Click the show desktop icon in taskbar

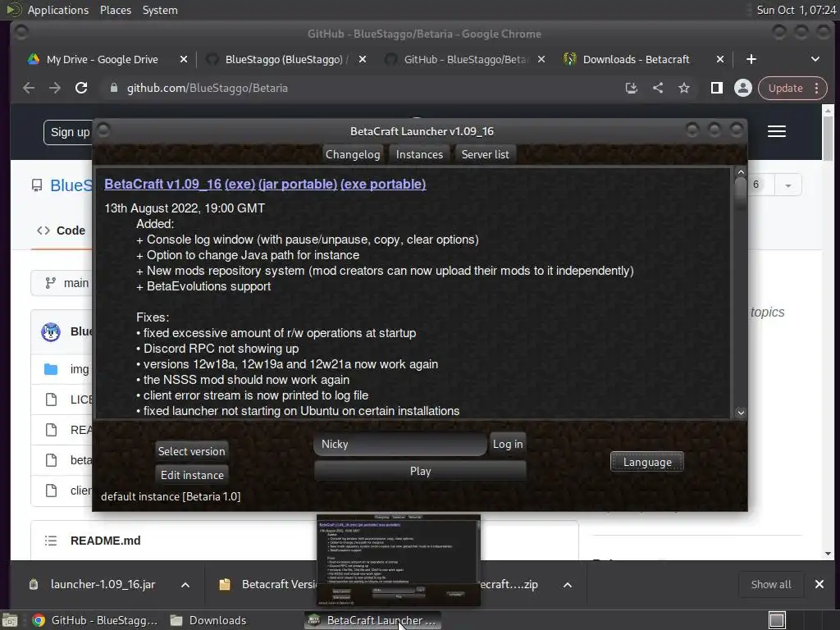(x=10, y=620)
